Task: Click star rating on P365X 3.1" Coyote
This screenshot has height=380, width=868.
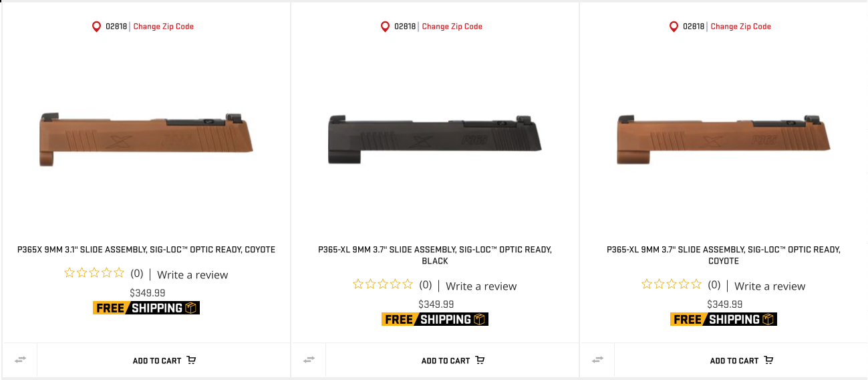Action: point(94,273)
